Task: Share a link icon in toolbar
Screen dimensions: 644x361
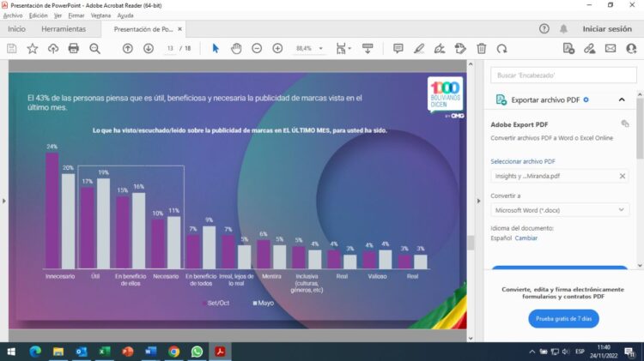Action: [589, 48]
